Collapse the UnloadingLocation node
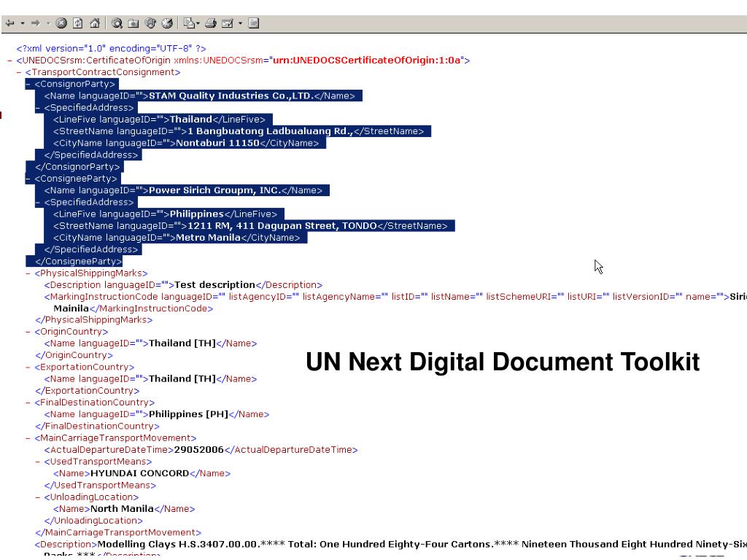 coord(38,497)
